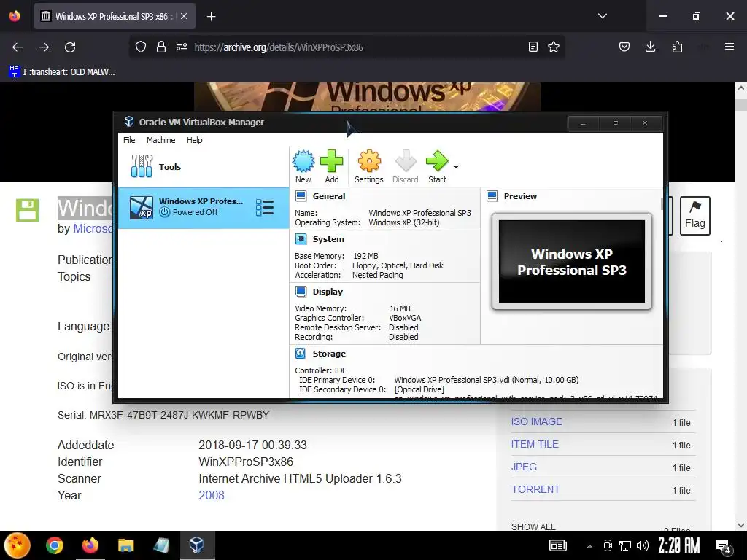The image size is (747, 560).
Task: Open the ISO IMAGE download link
Action: tap(536, 421)
